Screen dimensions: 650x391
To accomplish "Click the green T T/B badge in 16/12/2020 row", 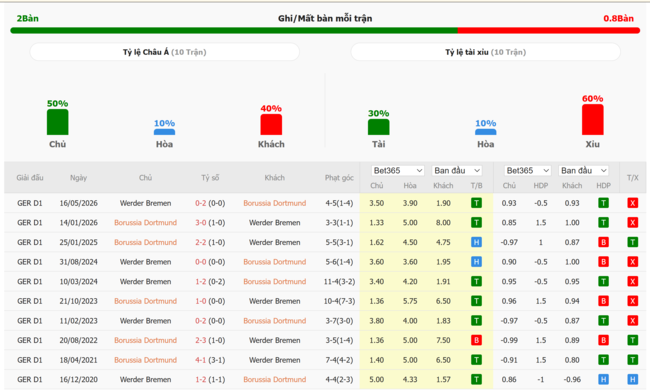I will [x=476, y=379].
